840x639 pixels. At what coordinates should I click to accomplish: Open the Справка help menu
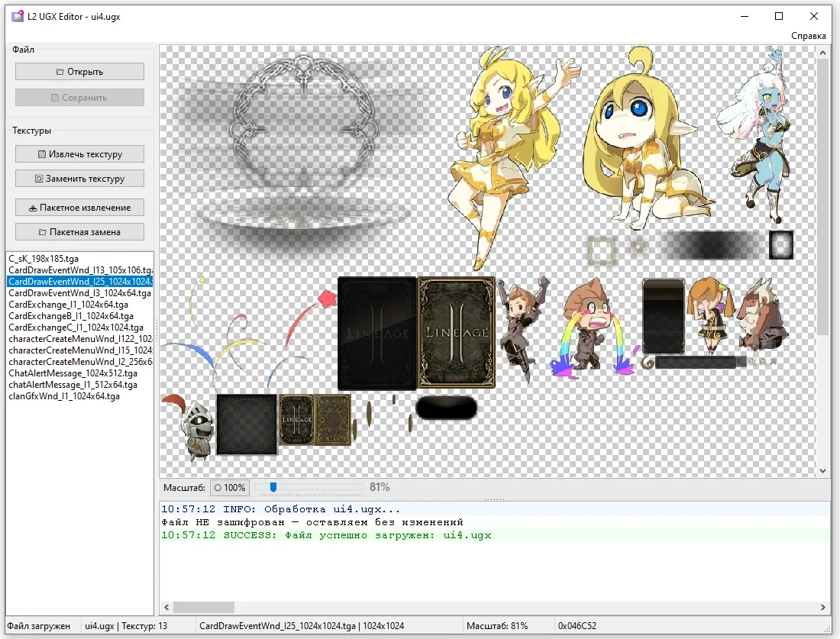tap(808, 36)
